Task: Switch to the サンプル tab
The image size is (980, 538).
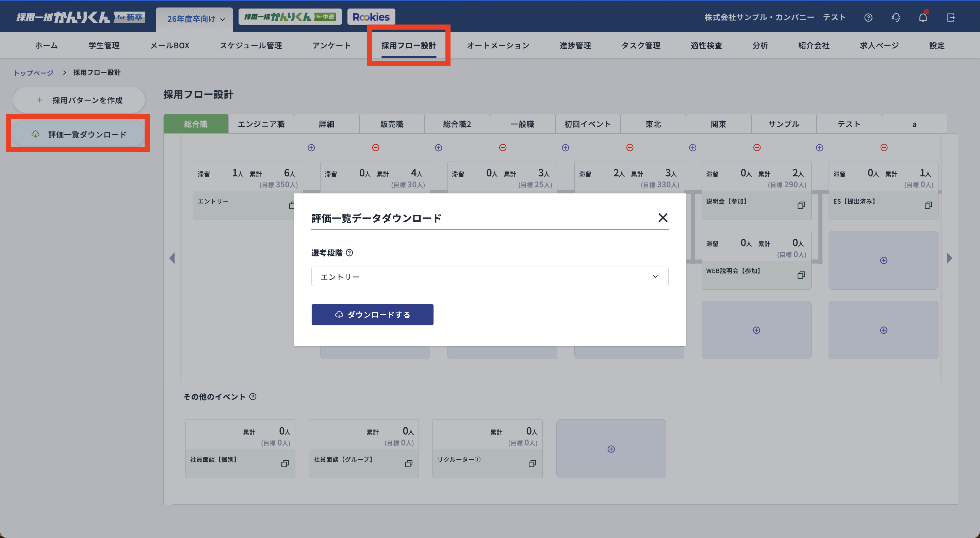Action: click(x=783, y=124)
